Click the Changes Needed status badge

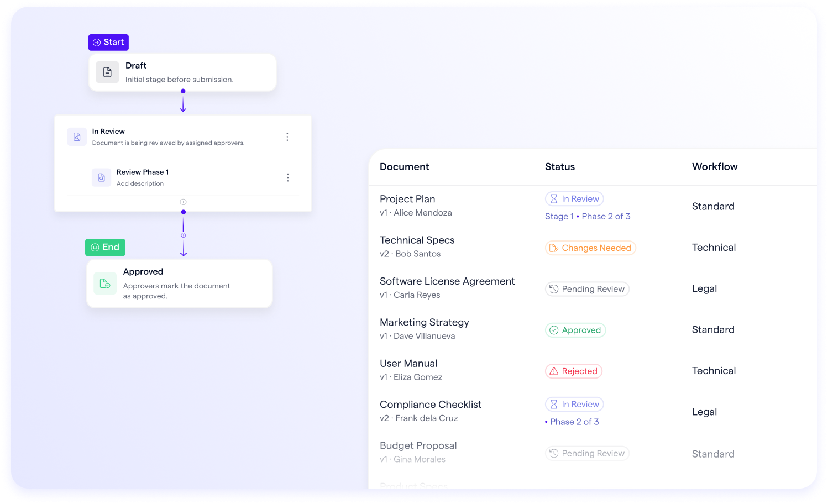point(590,248)
